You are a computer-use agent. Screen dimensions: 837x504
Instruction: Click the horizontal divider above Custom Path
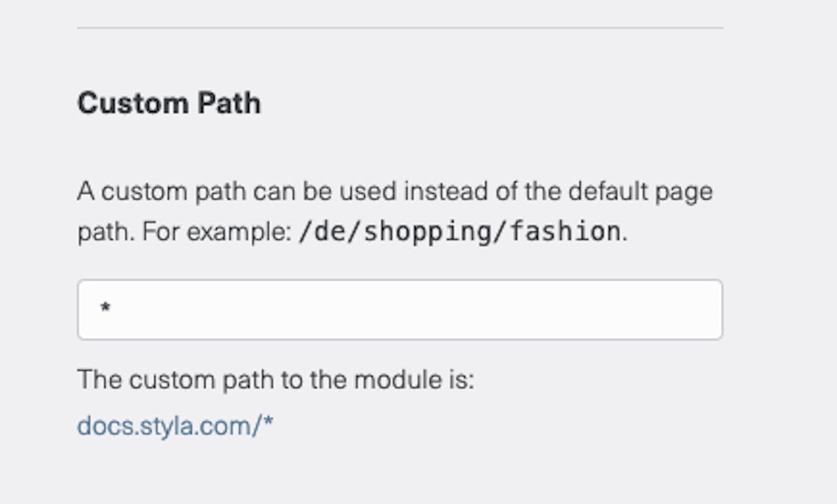tap(400, 27)
